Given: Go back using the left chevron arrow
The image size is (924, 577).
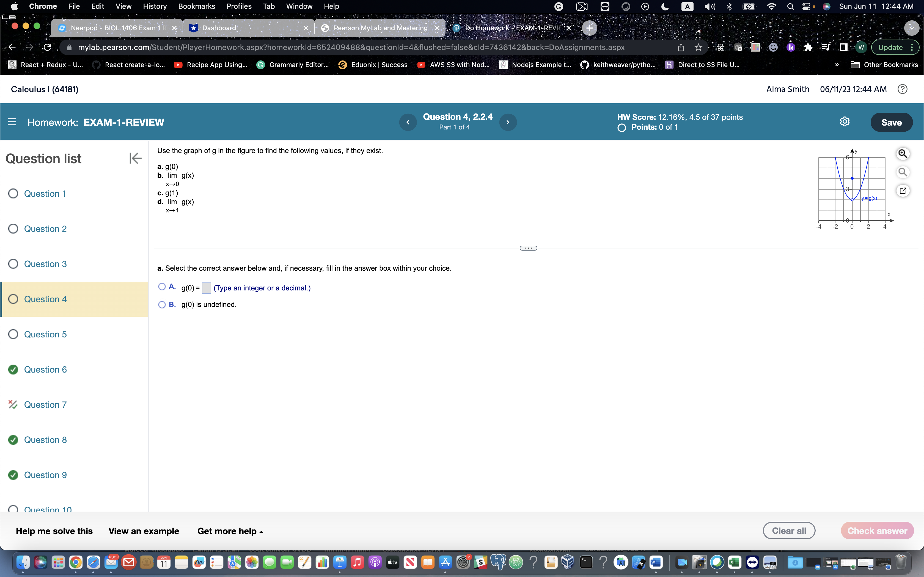Looking at the screenshot, I should pos(408,122).
